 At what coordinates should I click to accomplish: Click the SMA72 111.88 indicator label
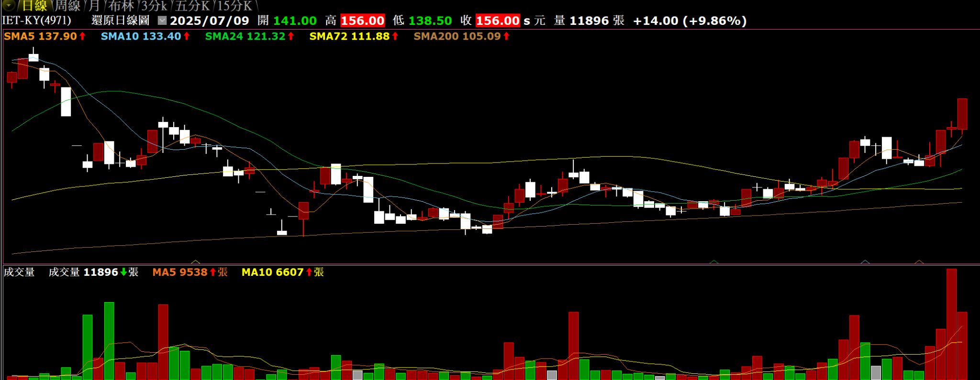pos(353,36)
